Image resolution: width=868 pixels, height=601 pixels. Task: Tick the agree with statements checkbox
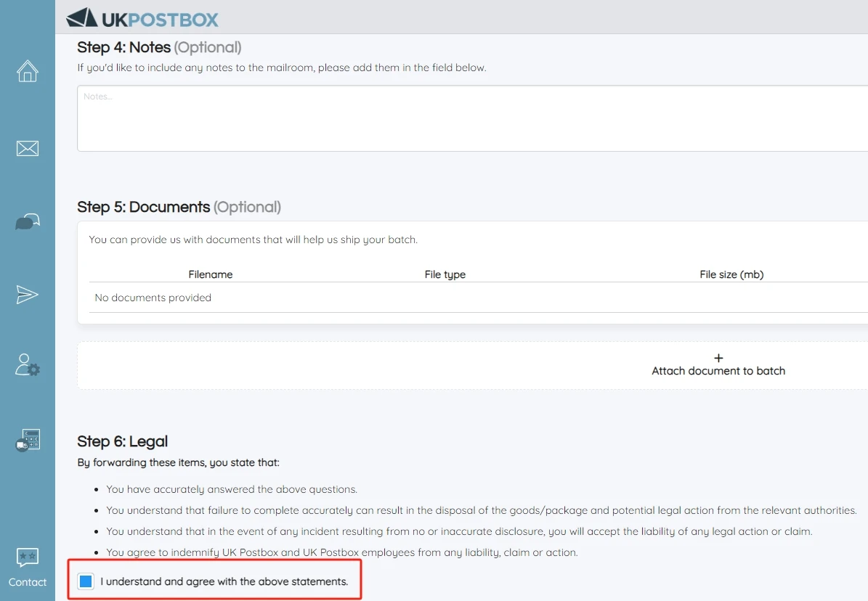coord(86,581)
